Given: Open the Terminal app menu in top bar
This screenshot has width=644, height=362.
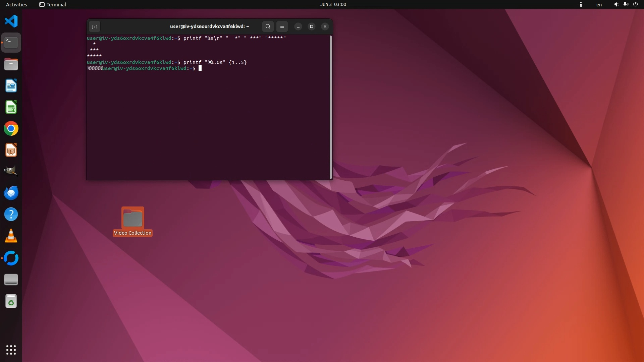Looking at the screenshot, I should [53, 4].
